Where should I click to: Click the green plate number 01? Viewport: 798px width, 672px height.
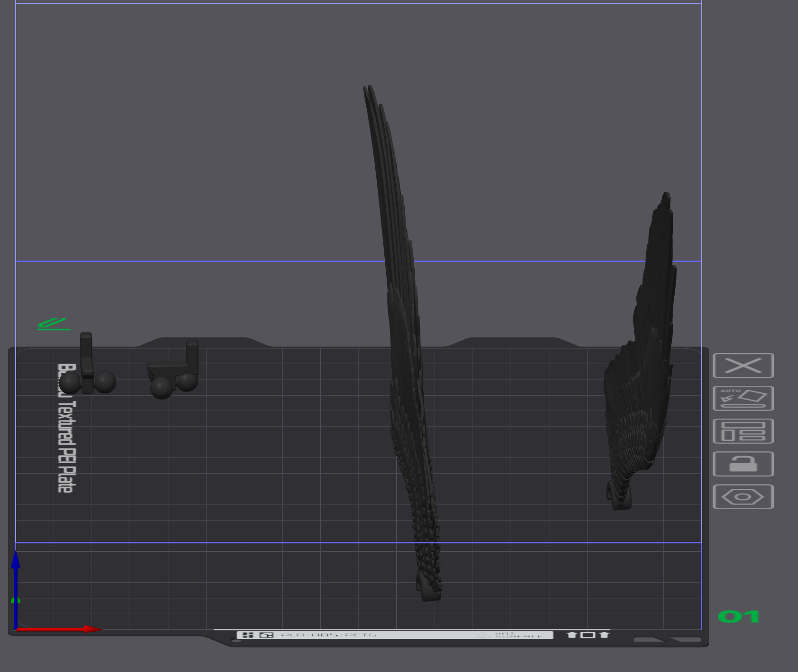click(x=739, y=616)
